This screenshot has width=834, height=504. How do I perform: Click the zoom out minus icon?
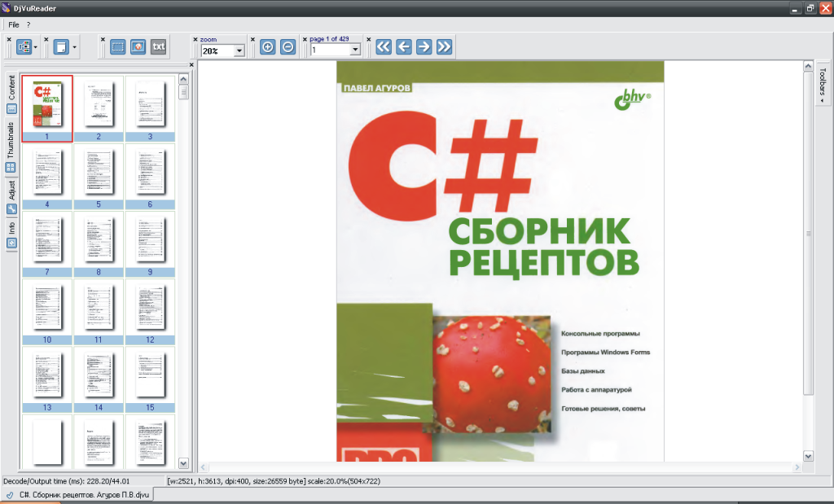[288, 46]
